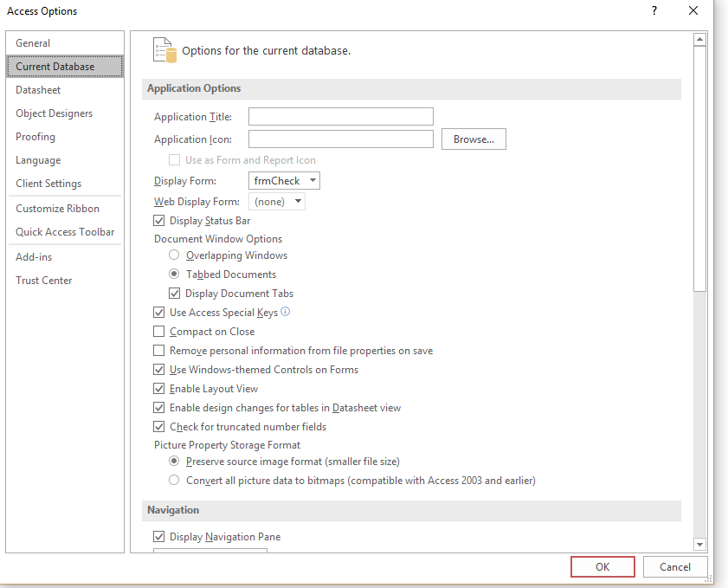
Task: Close the Access Options dialog
Action: pyautogui.click(x=693, y=10)
